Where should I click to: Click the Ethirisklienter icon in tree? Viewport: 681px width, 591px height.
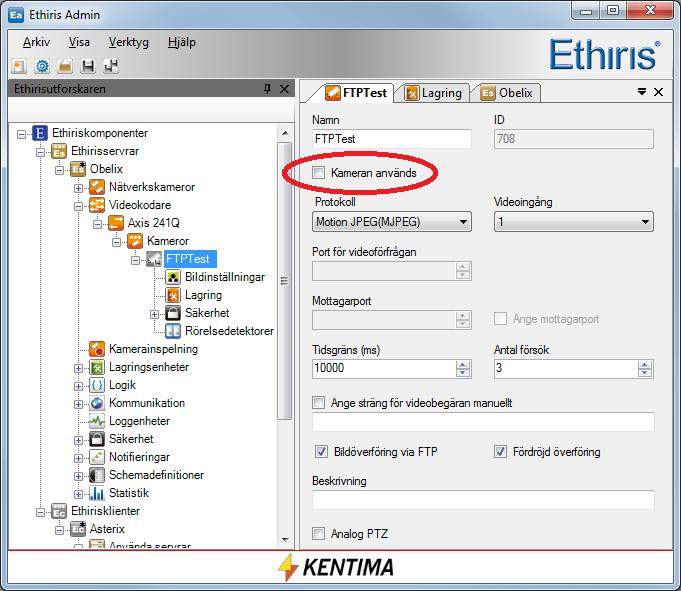tap(59, 511)
